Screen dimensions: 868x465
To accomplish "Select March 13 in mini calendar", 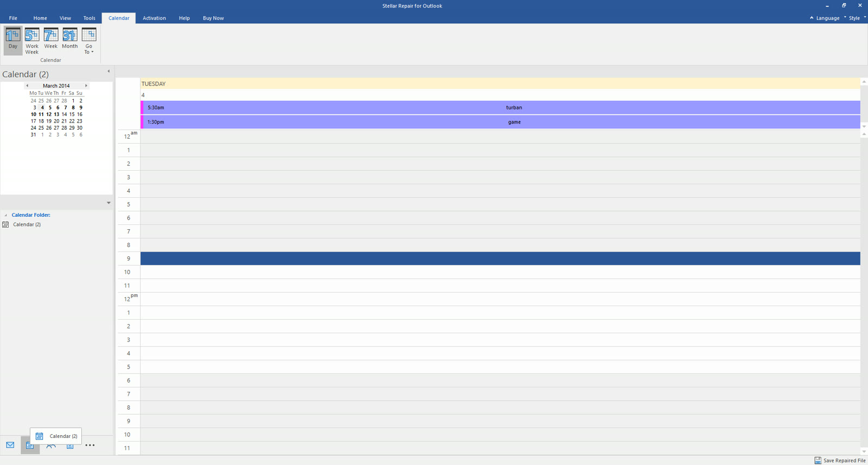I will (x=56, y=114).
